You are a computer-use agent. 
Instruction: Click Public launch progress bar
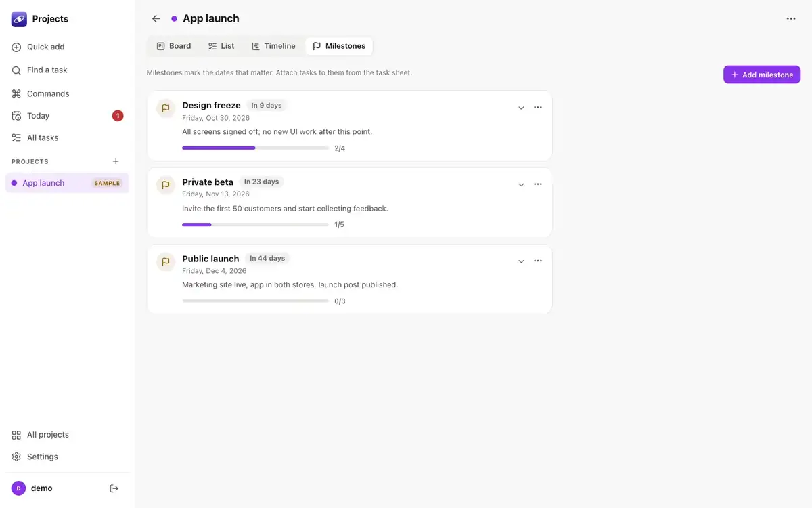255,301
